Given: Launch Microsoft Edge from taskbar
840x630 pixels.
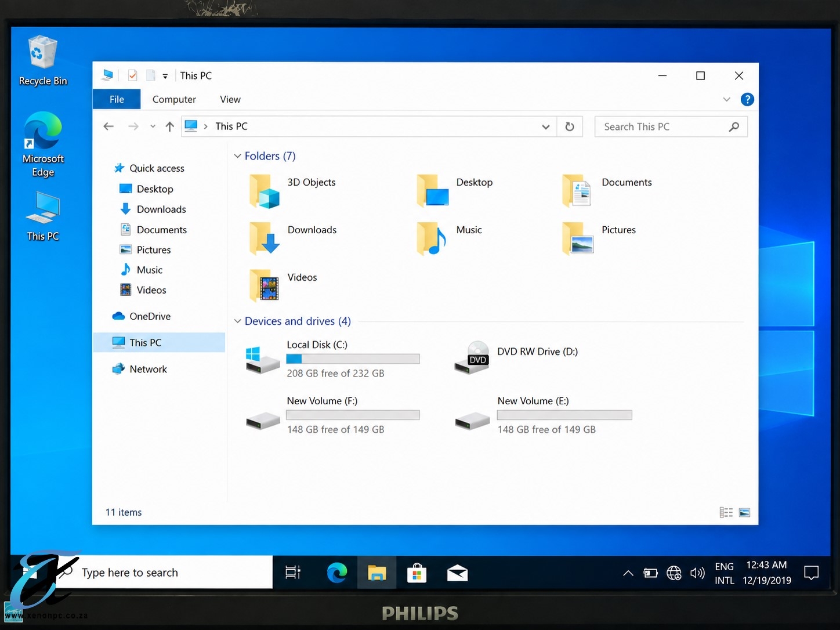Looking at the screenshot, I should 336,573.
